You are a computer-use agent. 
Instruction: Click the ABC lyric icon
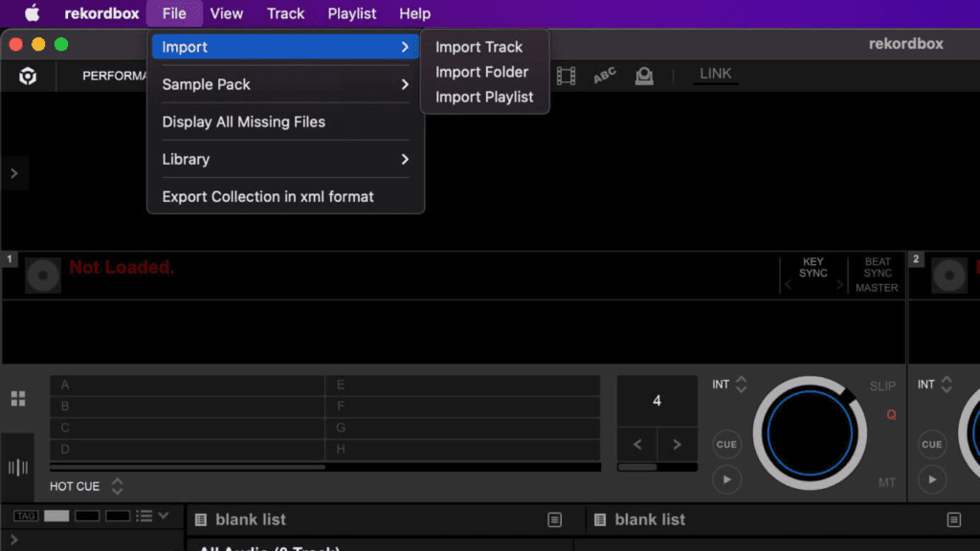pos(605,76)
